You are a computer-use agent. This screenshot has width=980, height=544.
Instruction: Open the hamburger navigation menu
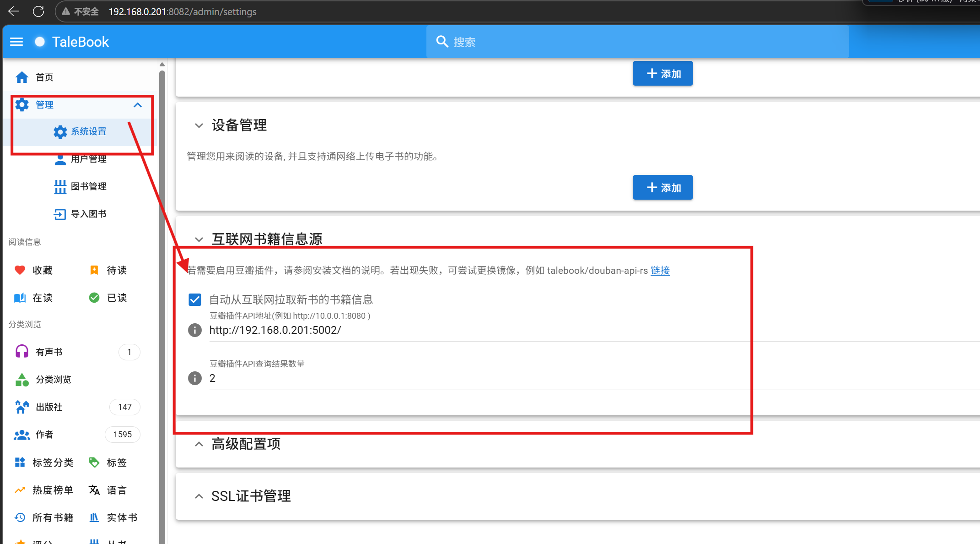16,42
